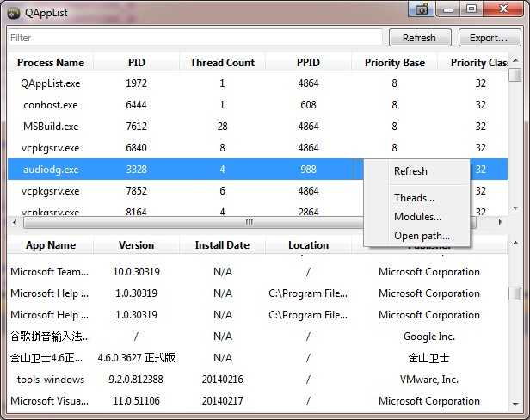Click the process list vertical scrollbar thumb

click(515, 75)
